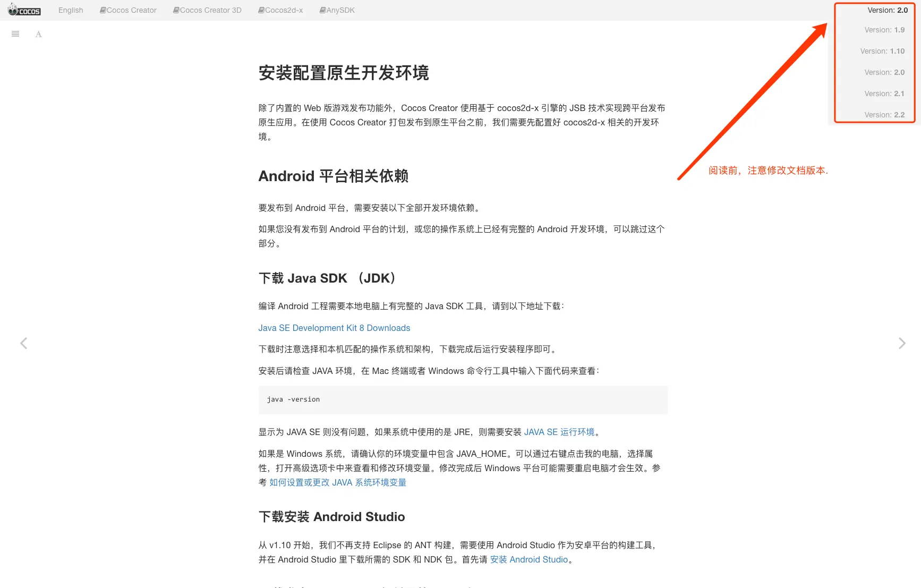Toggle the sidebar with the hamburger icon
Viewport: 921px width, 588px height.
15,33
